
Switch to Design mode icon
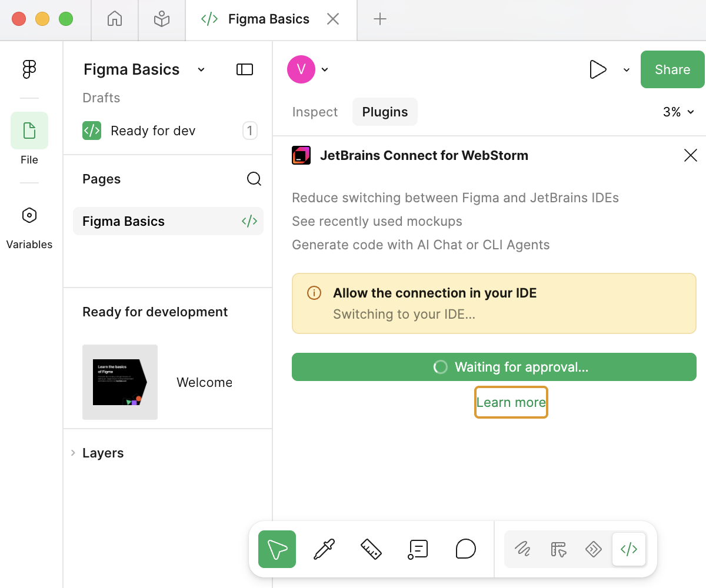558,549
